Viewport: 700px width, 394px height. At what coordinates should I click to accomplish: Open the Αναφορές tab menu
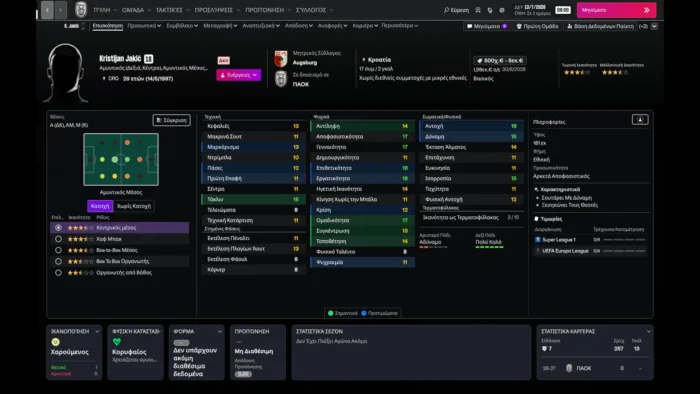[x=333, y=26]
